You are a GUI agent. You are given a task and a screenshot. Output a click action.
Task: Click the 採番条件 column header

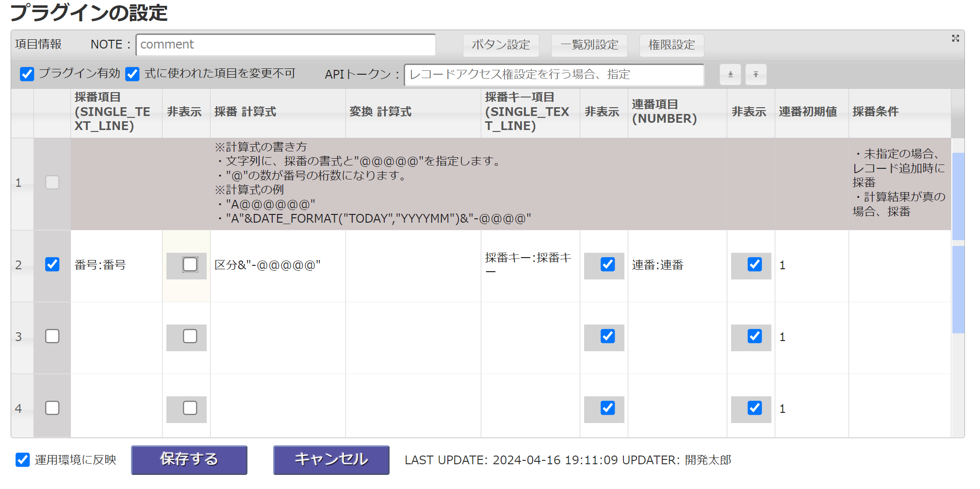(x=900, y=113)
